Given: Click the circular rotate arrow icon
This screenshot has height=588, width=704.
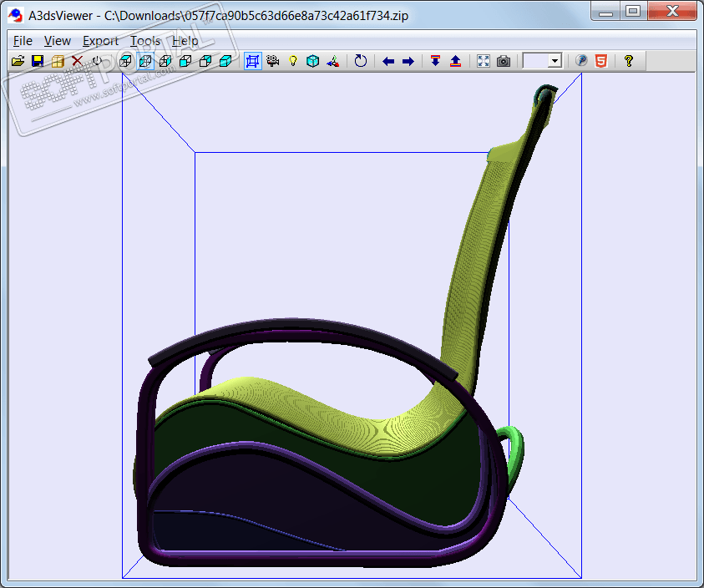Looking at the screenshot, I should click(x=360, y=61).
